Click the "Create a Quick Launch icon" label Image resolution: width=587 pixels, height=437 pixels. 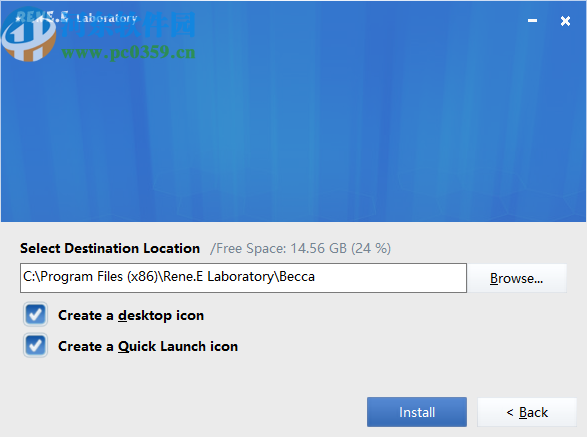148,346
